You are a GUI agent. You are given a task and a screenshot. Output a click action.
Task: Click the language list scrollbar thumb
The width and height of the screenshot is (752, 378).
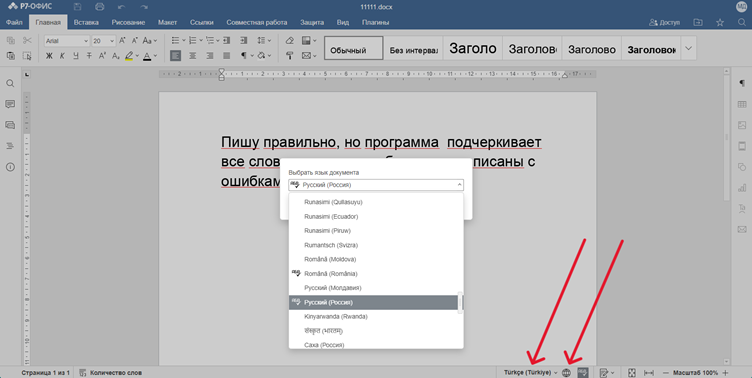461,302
